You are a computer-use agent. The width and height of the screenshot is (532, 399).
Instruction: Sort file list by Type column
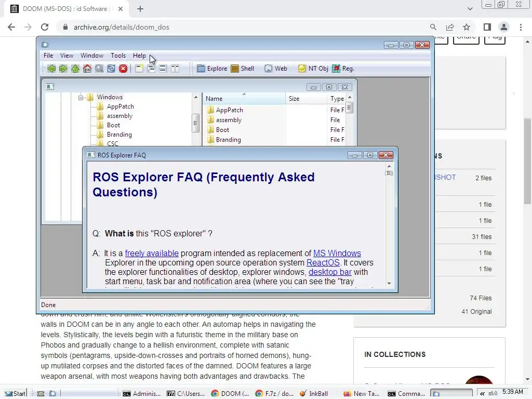point(337,99)
